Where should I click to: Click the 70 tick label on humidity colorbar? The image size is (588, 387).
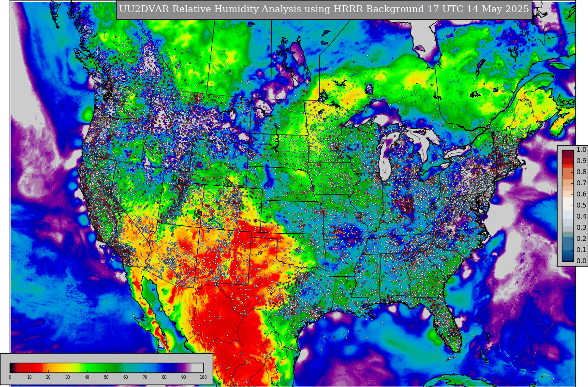145,377
